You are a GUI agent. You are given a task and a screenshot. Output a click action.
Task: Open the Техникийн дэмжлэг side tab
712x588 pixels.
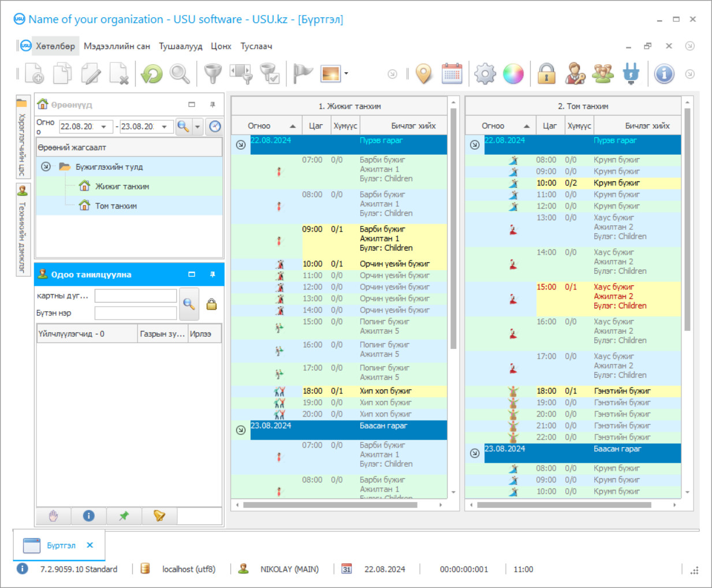tap(23, 230)
